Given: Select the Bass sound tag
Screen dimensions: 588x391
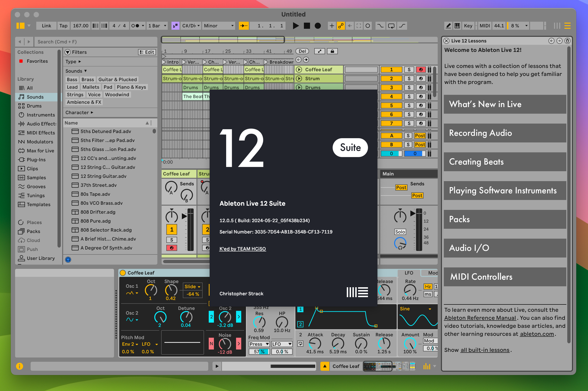Looking at the screenshot, I should 72,79.
